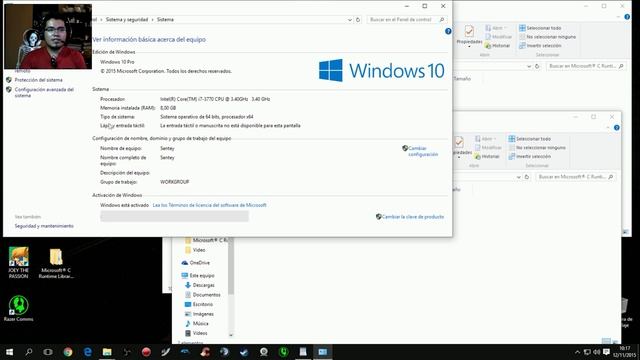Viewport: 640px width, 360px height.
Task: Open the volume control in system tray
Action: point(597,352)
